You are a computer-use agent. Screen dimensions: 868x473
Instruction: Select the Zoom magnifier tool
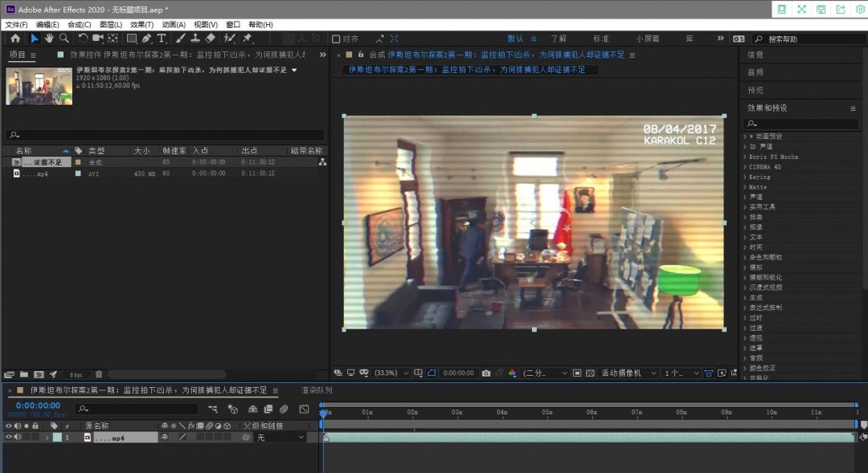[63, 39]
